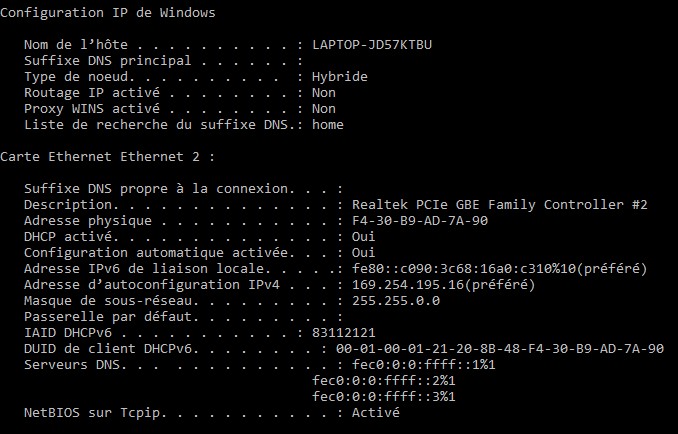Click the physical address F4-30-B9-AD-7A-90
Screen dimensions: 678x434
420,221
